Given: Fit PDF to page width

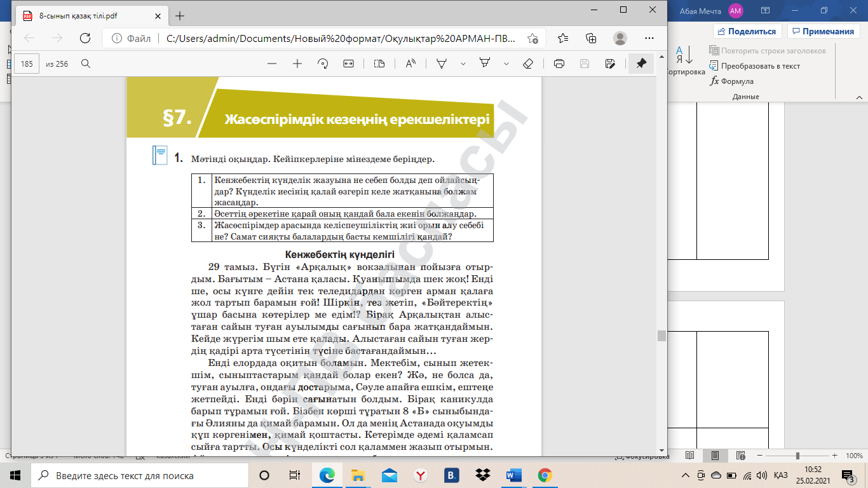Looking at the screenshot, I should pyautogui.click(x=348, y=64).
